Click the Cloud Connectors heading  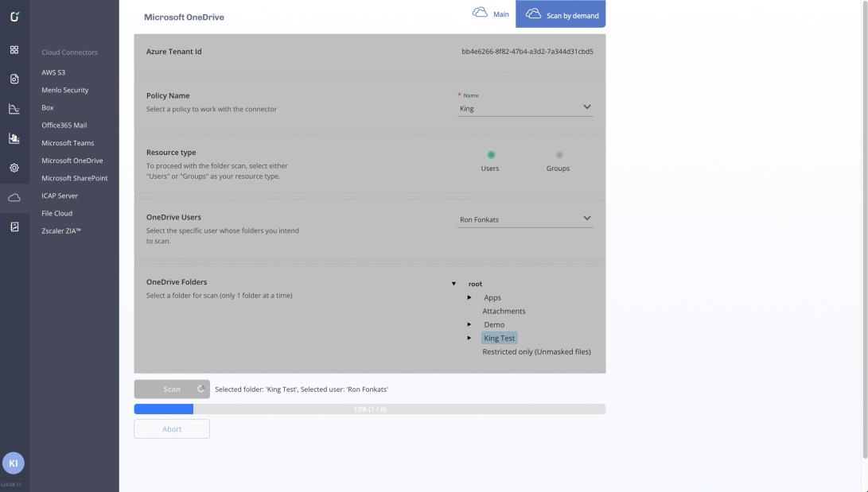[x=69, y=52]
